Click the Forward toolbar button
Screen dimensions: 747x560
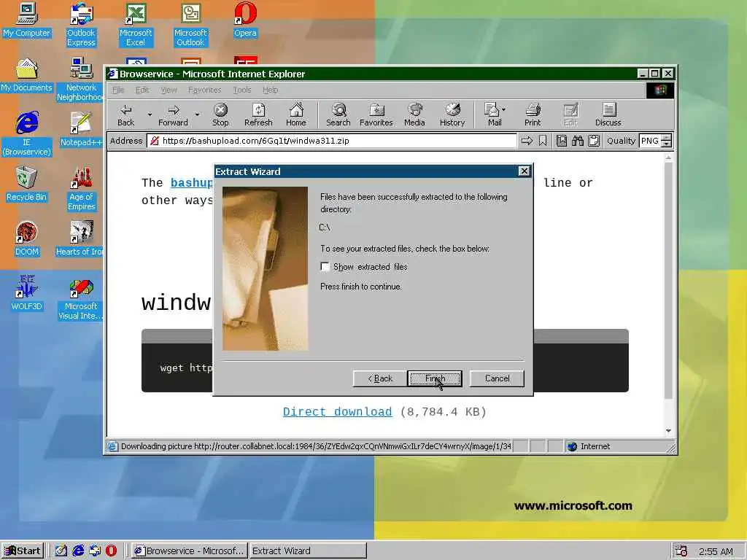tap(173, 114)
